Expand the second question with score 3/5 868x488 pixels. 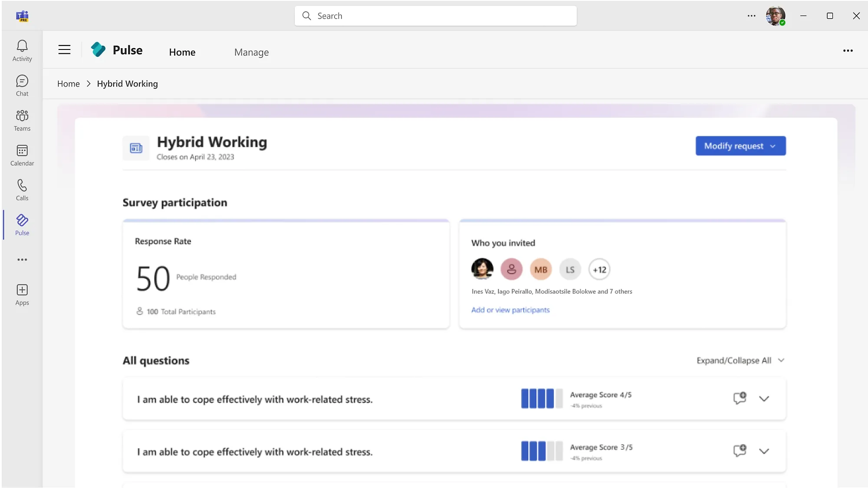pyautogui.click(x=764, y=451)
